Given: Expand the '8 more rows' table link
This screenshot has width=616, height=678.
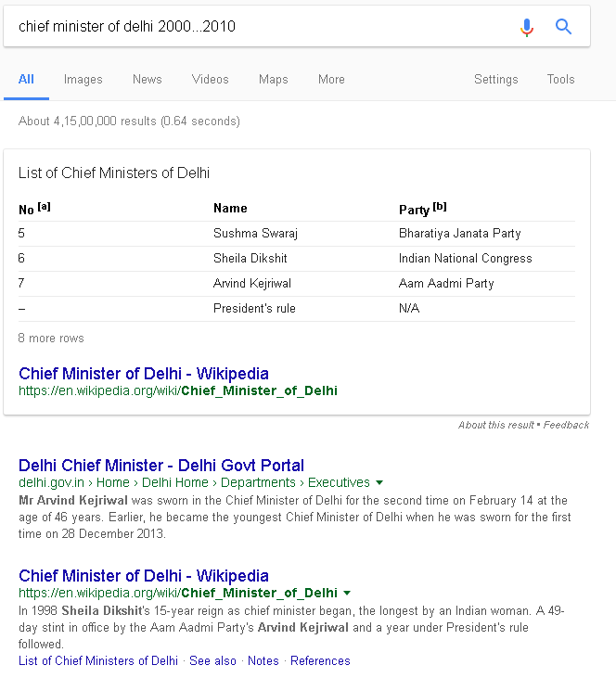Looking at the screenshot, I should point(51,339).
